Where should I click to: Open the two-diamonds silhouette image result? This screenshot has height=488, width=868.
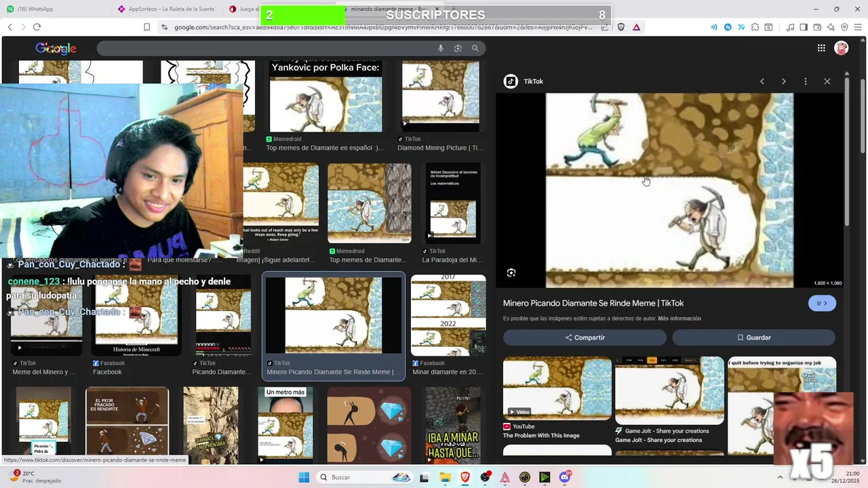click(x=369, y=425)
